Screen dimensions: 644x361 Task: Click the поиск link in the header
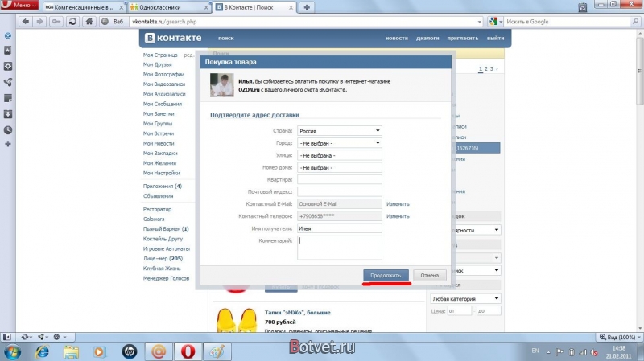[226, 38]
